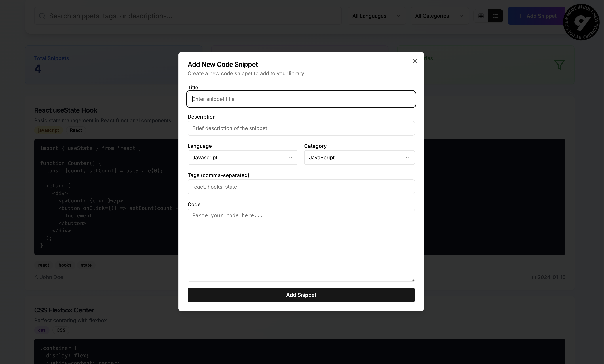The width and height of the screenshot is (604, 364).
Task: Switch to list view layout
Action: 495,16
